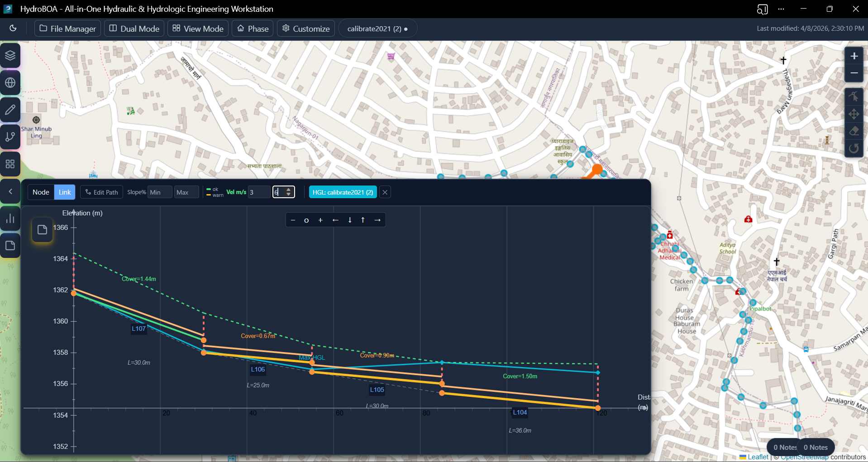The image size is (868, 462).
Task: Zoom in the map view
Action: 854,56
